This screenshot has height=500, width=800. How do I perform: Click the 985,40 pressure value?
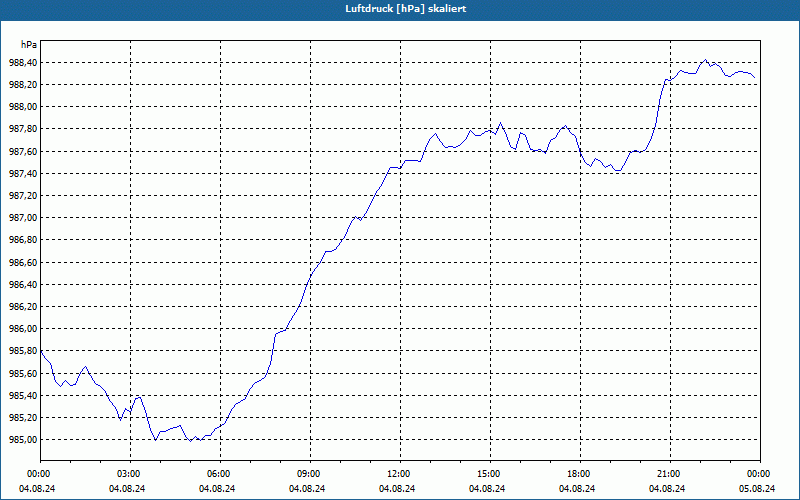point(23,395)
